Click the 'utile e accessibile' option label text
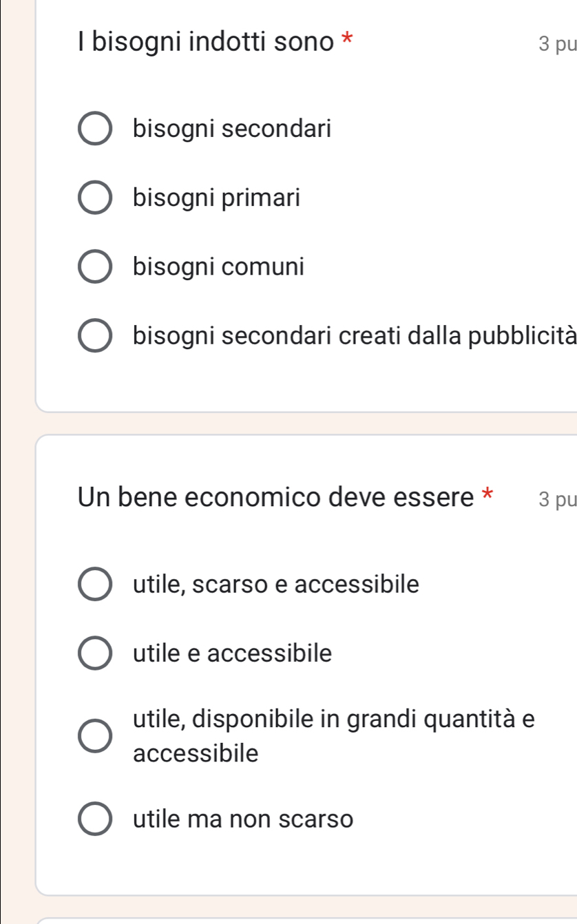The width and height of the screenshot is (577, 924). (x=233, y=653)
